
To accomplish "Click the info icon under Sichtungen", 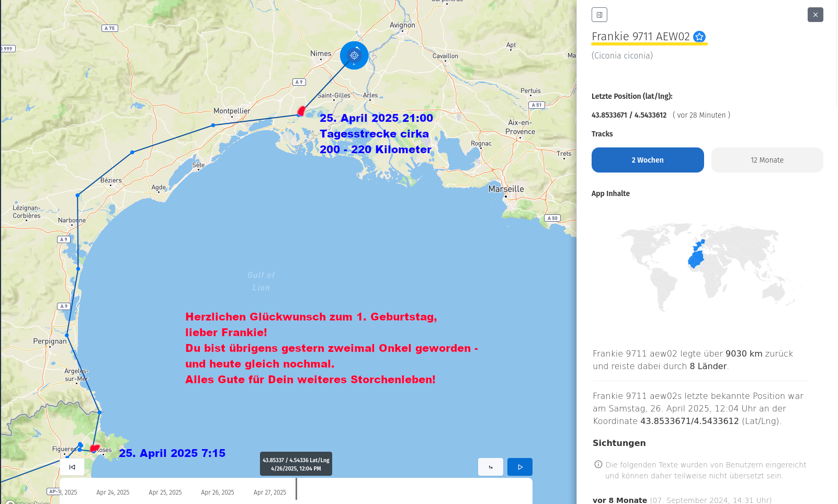I will pyautogui.click(x=598, y=464).
